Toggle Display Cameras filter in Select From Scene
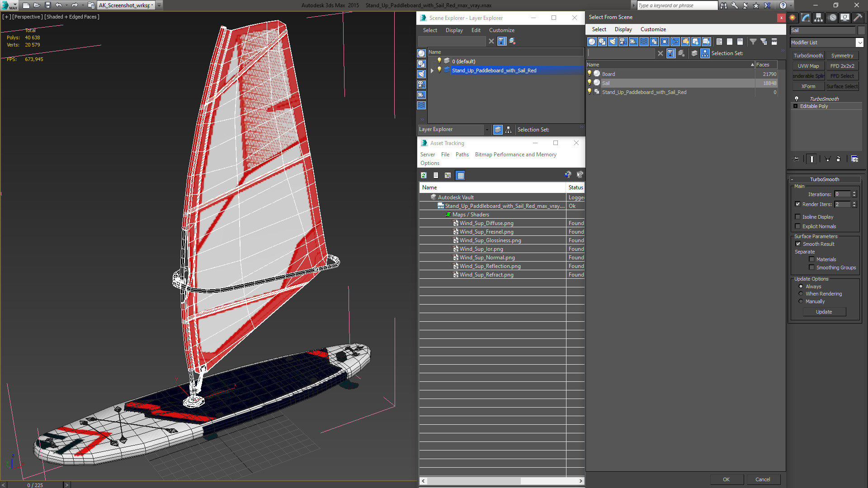 [623, 42]
